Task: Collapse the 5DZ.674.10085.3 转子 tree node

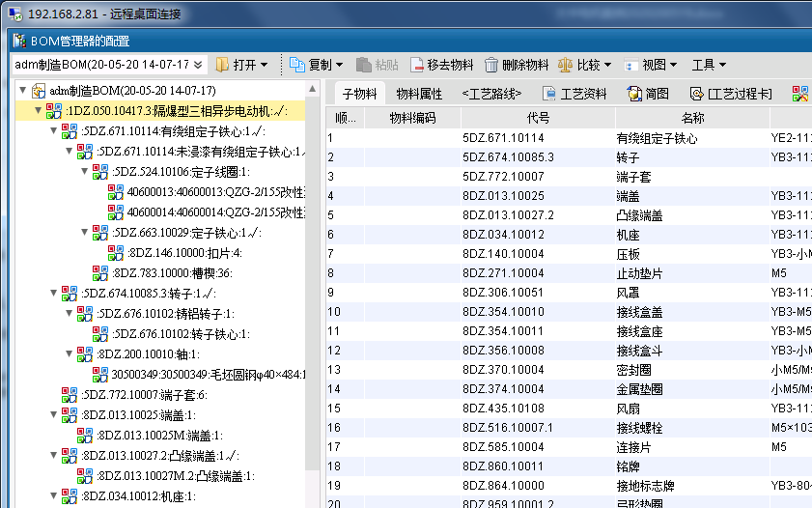Action: 51,293
